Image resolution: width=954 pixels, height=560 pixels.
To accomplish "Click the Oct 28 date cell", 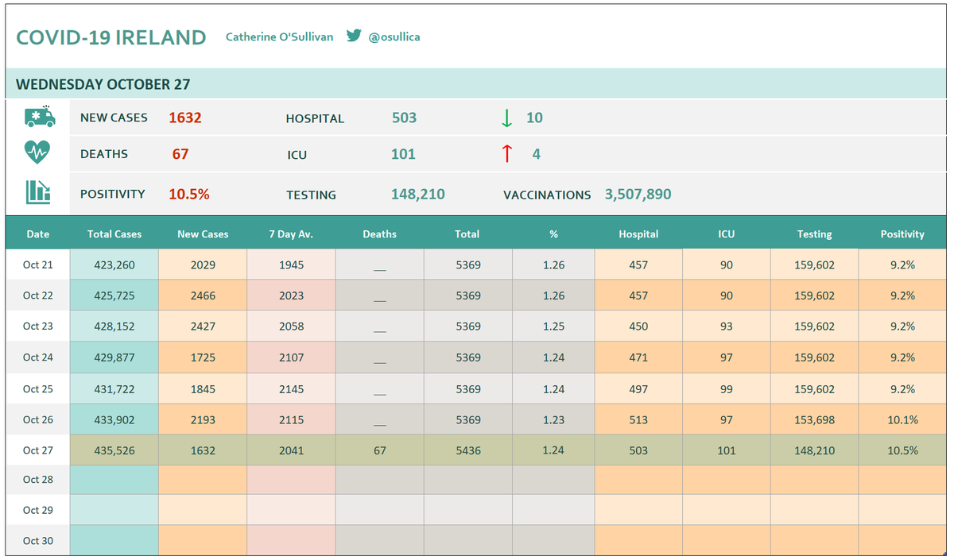I will click(37, 479).
